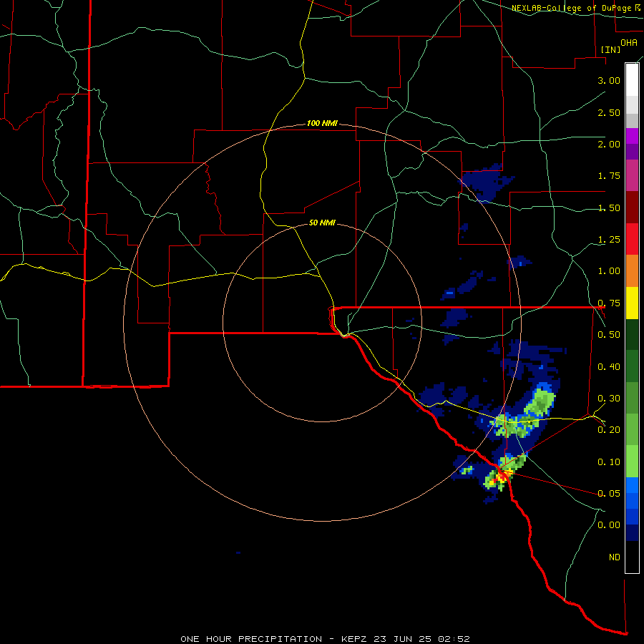
Task: Pick the white legend swatch at top
Action: point(632,79)
